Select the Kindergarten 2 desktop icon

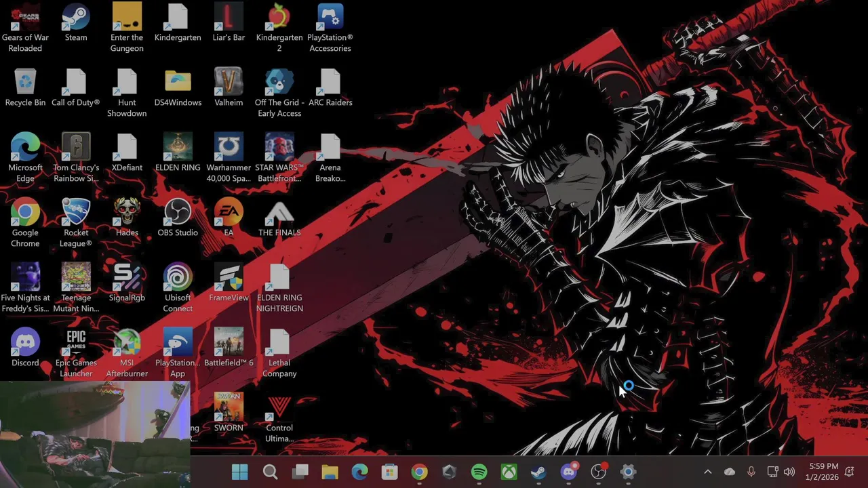pos(279,28)
